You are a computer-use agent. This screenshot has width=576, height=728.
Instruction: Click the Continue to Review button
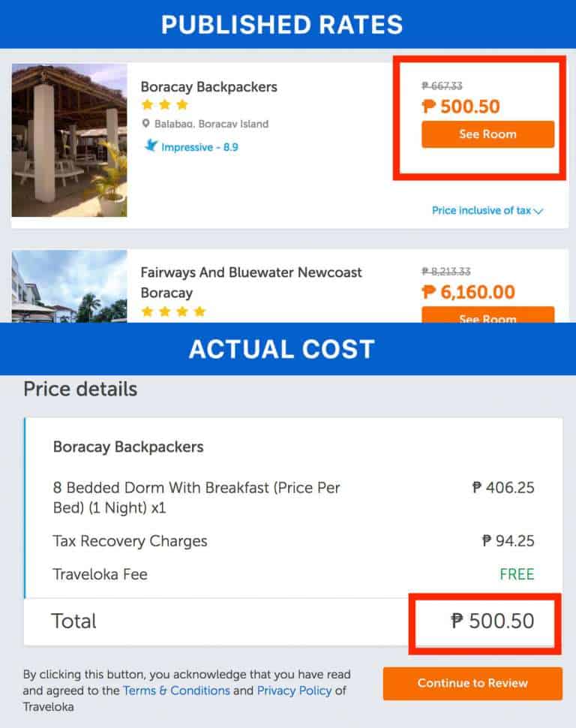click(472, 683)
